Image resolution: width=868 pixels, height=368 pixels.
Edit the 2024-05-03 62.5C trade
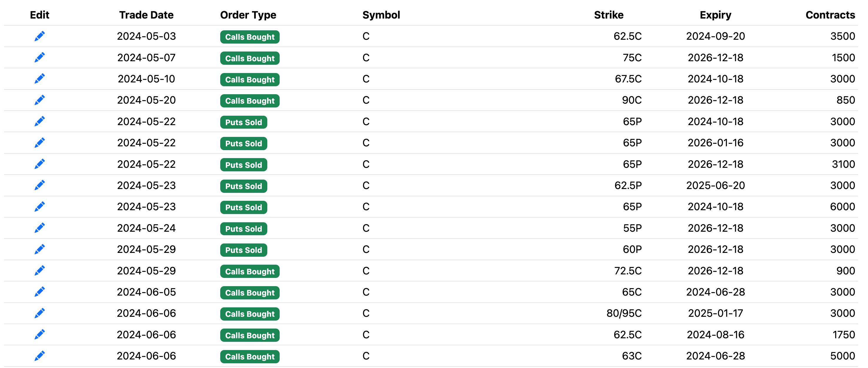coord(39,36)
